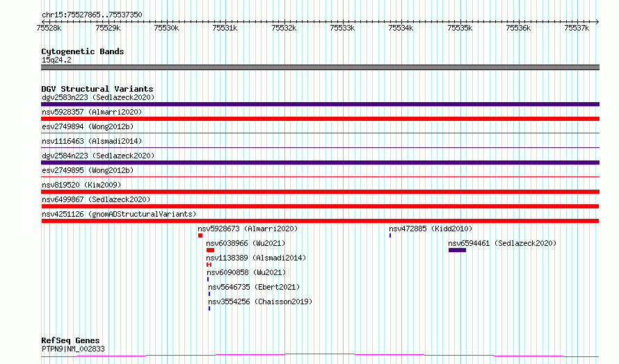Click the 75537k ruler tick label

tap(577, 28)
